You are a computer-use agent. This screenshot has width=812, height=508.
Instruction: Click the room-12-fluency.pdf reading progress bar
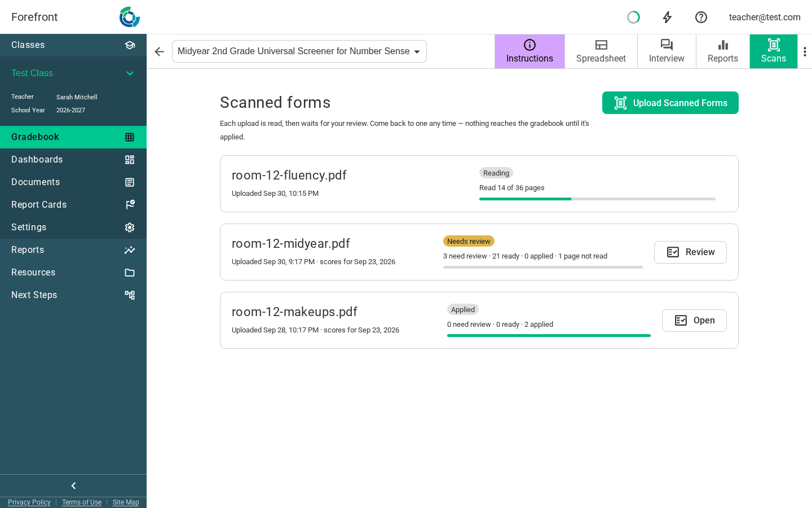(597, 199)
